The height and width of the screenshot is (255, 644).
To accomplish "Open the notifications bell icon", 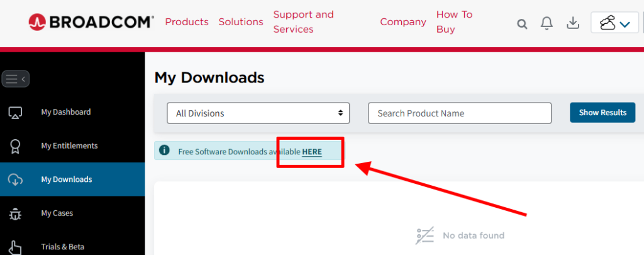I will pyautogui.click(x=547, y=23).
